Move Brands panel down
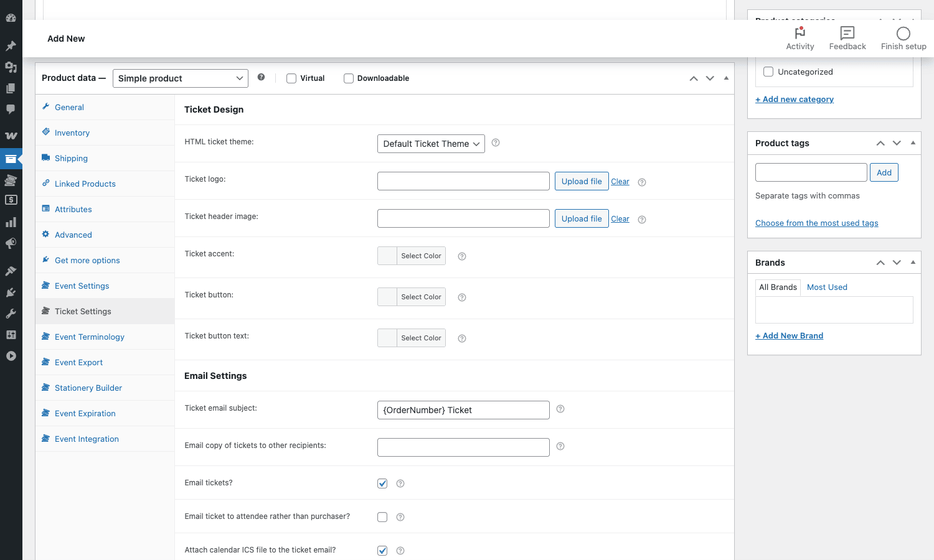This screenshot has height=560, width=934. point(897,263)
